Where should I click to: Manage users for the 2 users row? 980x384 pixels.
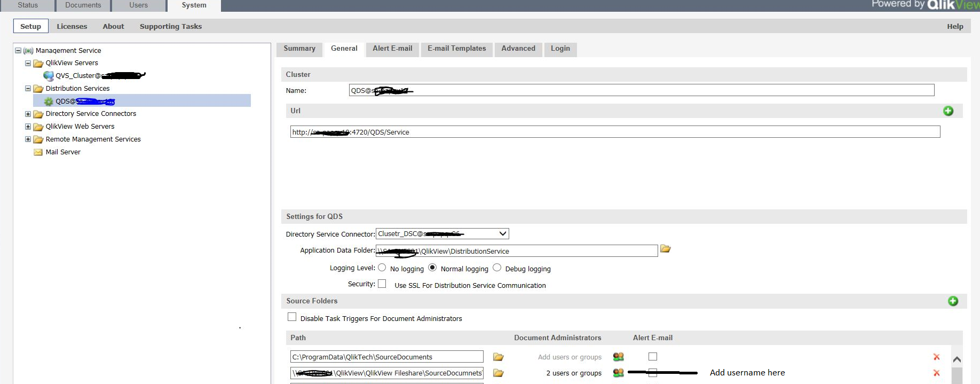(618, 373)
